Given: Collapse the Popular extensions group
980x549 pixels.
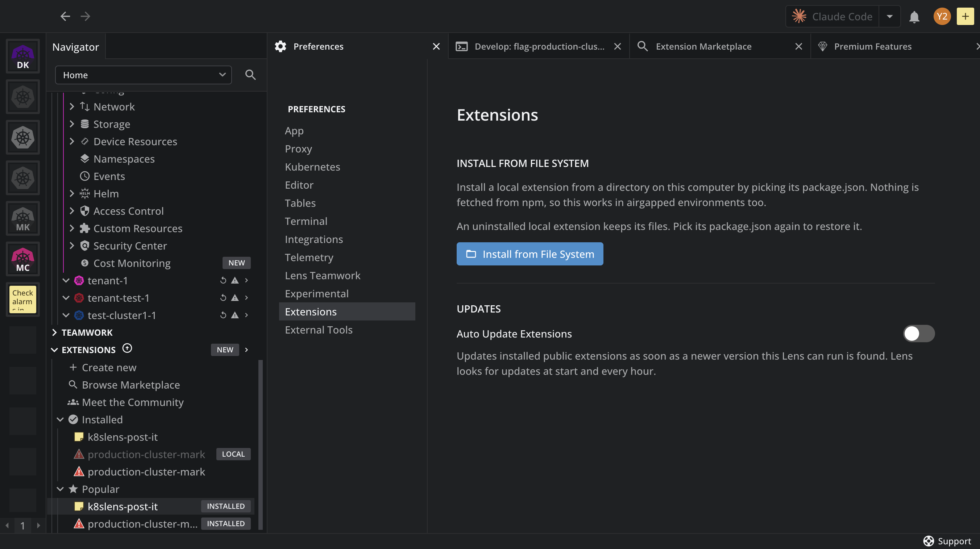Looking at the screenshot, I should (x=60, y=489).
